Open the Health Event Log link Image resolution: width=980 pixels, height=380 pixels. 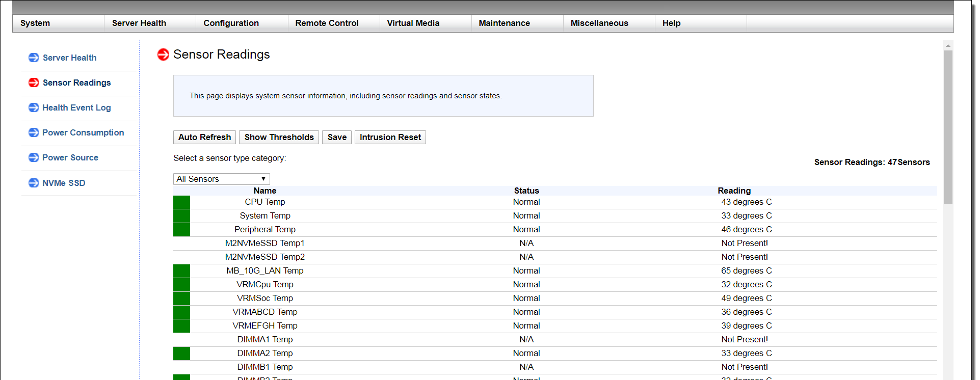[76, 107]
